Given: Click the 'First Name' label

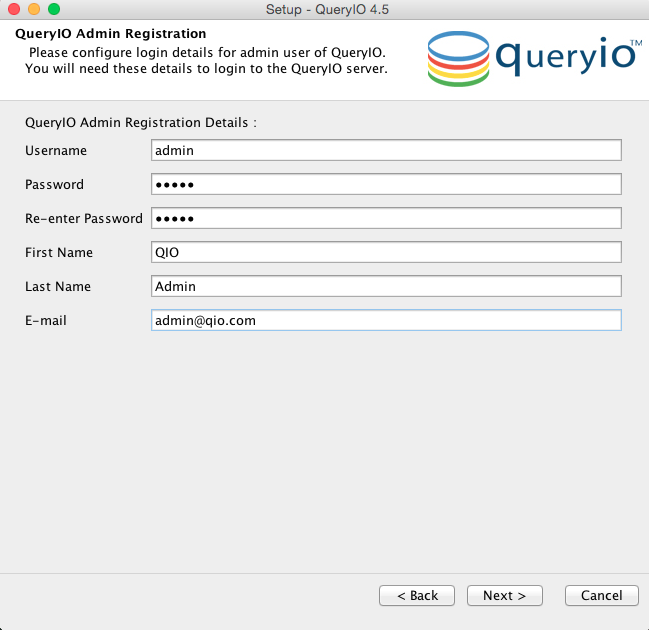Looking at the screenshot, I should click(59, 252).
